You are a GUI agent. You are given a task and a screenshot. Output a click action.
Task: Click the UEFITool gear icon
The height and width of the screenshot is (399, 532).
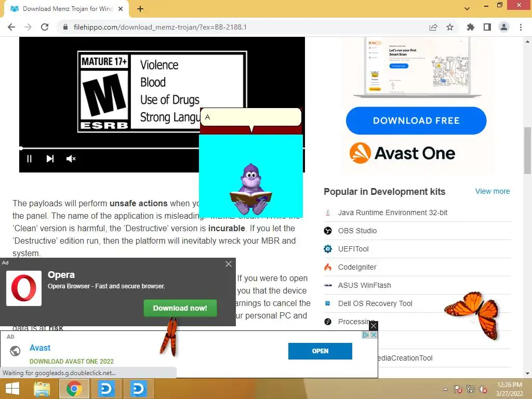click(x=328, y=249)
